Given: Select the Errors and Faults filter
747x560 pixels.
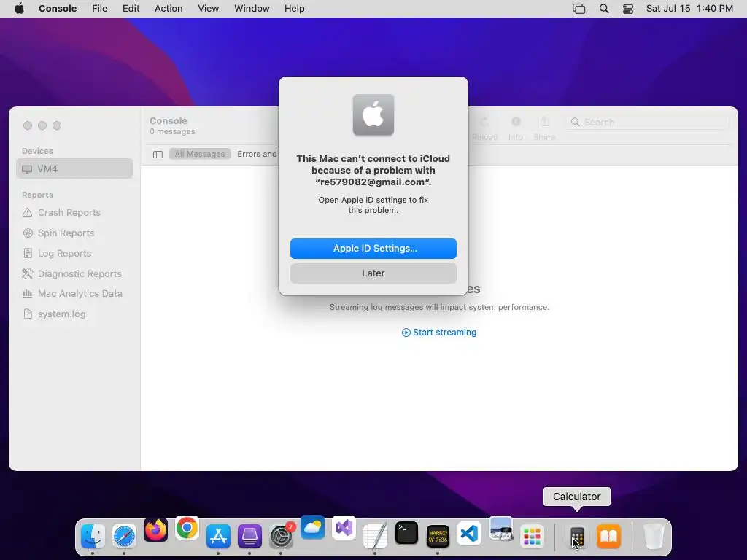Looking at the screenshot, I should tap(257, 154).
